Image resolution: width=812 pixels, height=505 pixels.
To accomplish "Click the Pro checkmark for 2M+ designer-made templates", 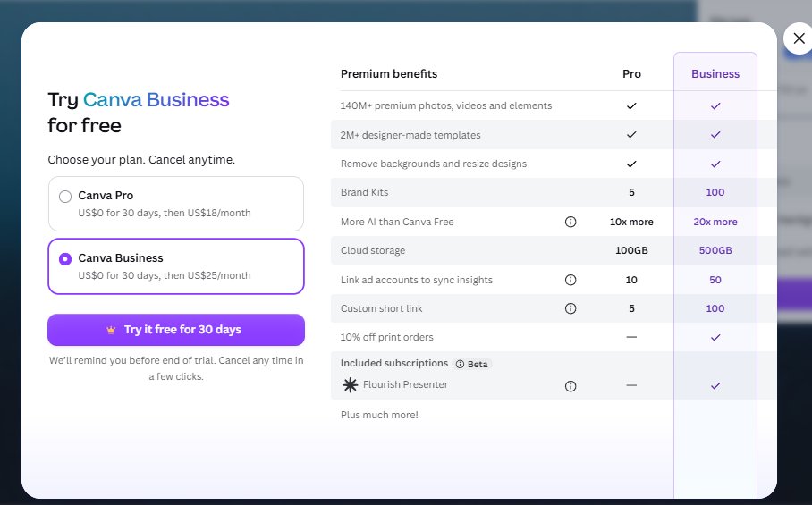I will pyautogui.click(x=631, y=135).
